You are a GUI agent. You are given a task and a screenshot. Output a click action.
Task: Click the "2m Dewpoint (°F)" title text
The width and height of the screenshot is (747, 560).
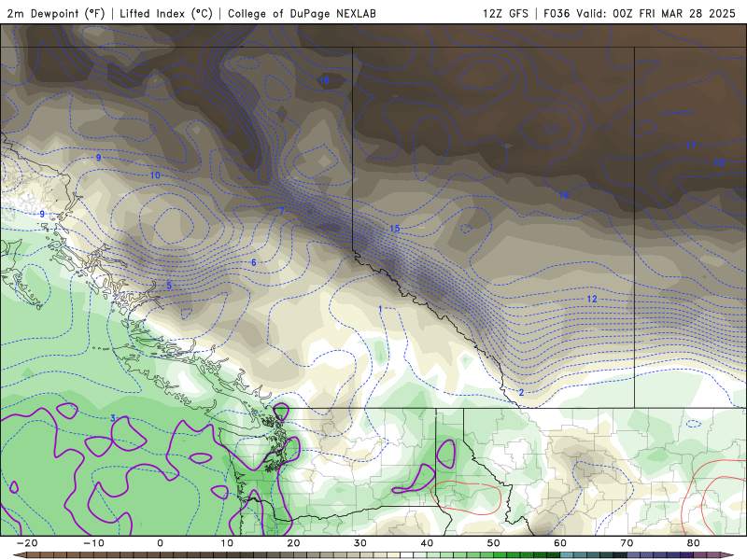[x=56, y=13]
